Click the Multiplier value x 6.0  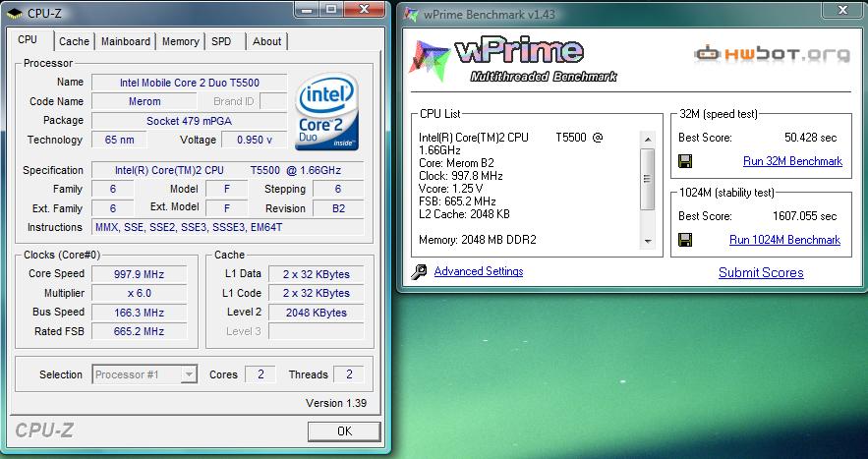(139, 293)
